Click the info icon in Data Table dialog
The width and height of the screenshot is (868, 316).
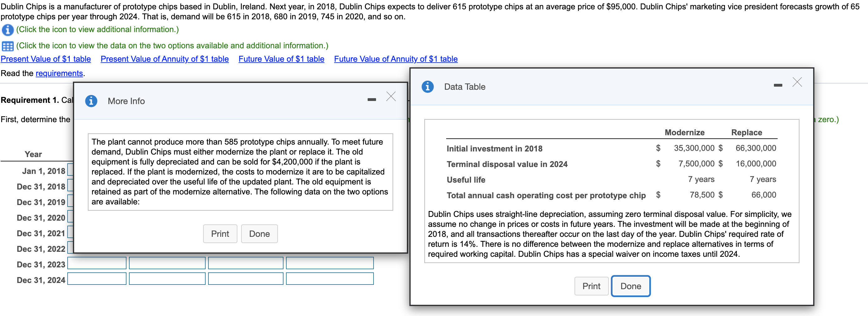427,87
